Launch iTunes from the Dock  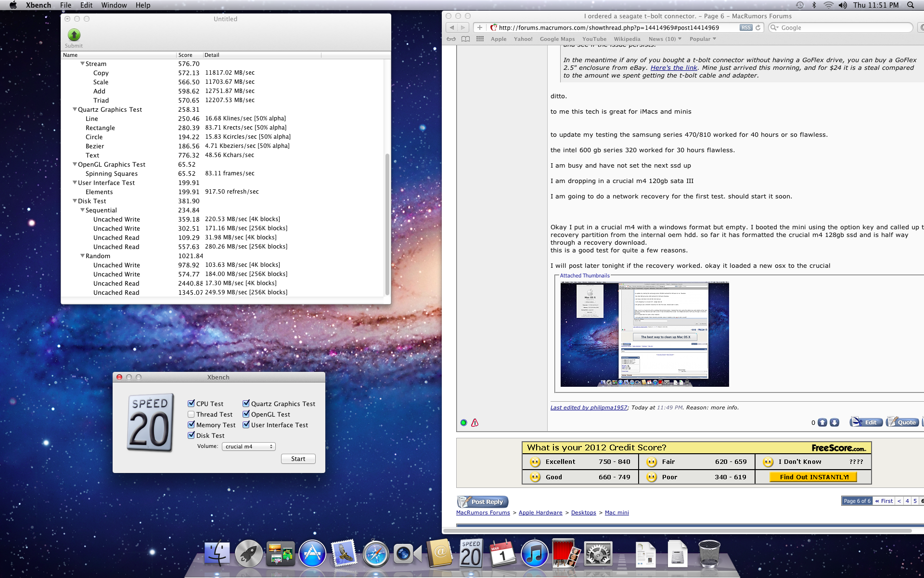coord(534,553)
